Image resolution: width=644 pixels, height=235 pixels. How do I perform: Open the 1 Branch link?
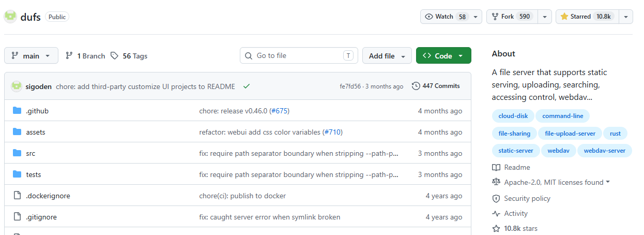tap(85, 55)
